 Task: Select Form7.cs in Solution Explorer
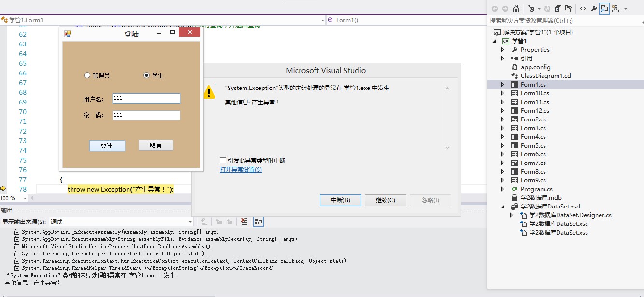[533, 163]
